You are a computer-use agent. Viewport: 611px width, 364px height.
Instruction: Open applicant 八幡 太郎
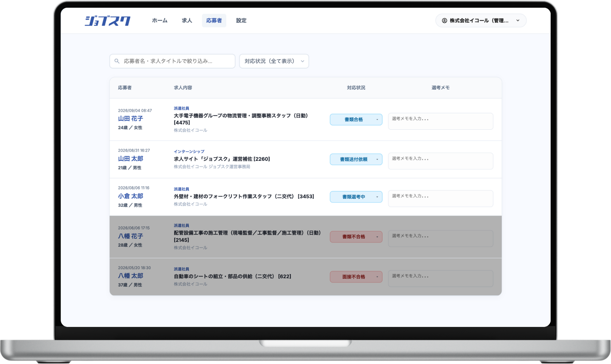click(130, 276)
